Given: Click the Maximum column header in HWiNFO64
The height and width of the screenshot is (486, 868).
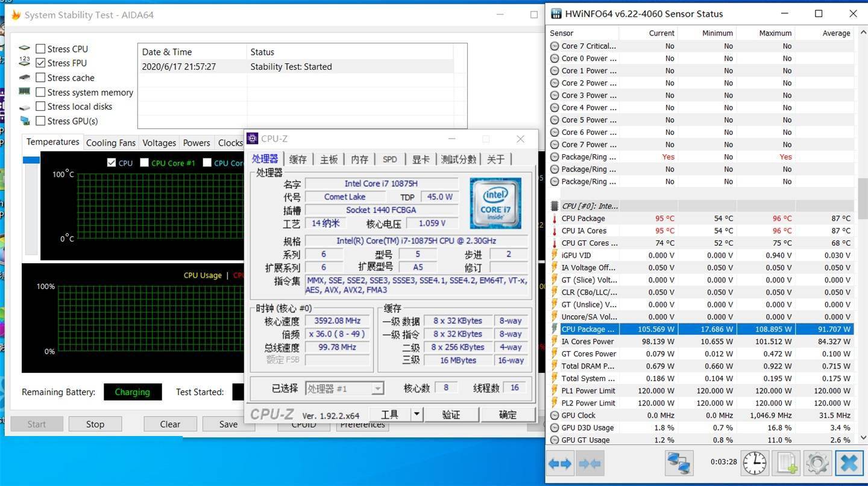Looking at the screenshot, I should pyautogui.click(x=766, y=33).
